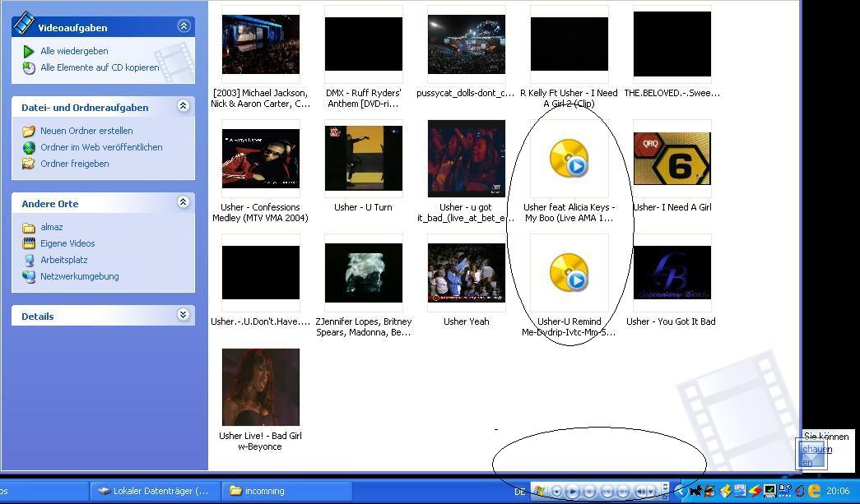Skip to previous track in taskbar toolbar
This screenshot has width=860, height=504.
pos(607,492)
